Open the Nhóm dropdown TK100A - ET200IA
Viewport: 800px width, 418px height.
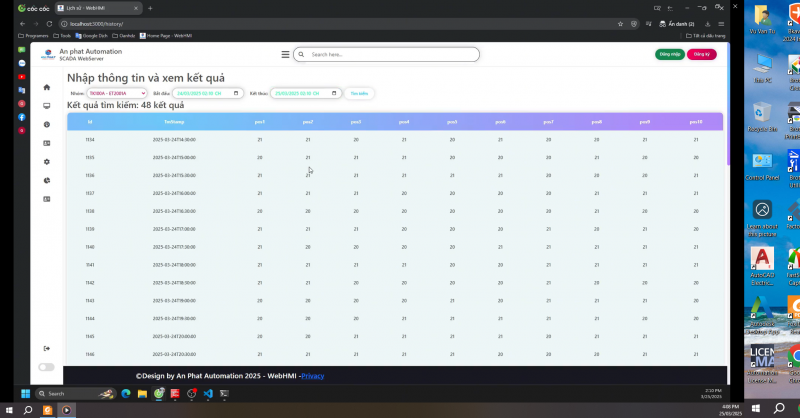tap(116, 93)
